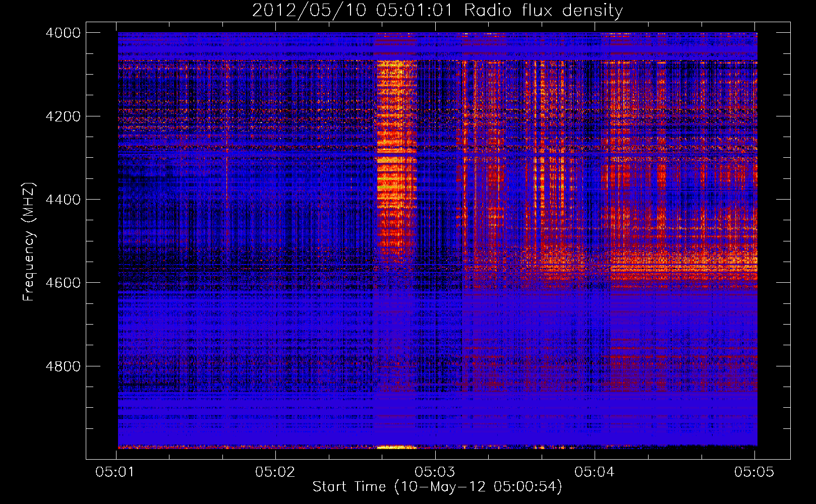Screen dimensions: 816x504
Task: Select the 4400 frequency axis label
Action: (x=63, y=200)
